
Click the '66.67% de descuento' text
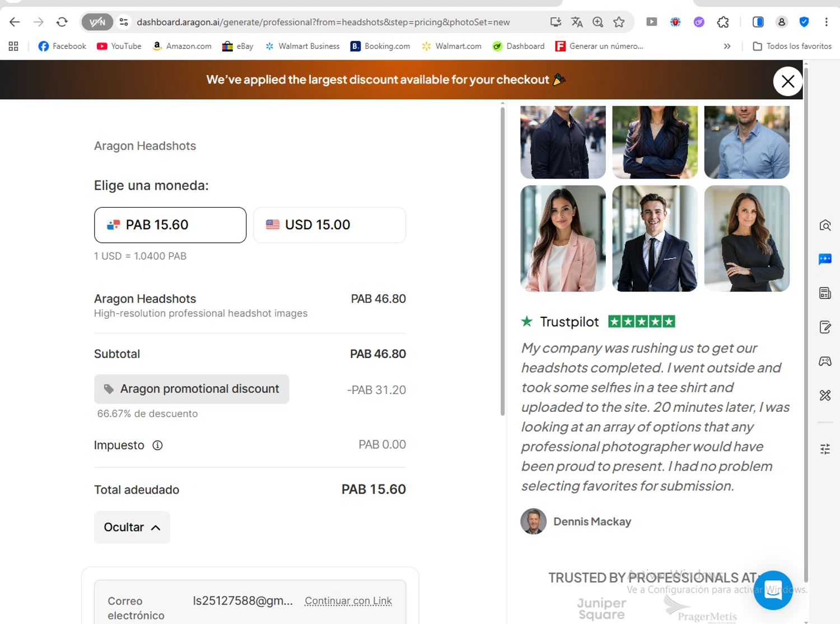tap(147, 414)
